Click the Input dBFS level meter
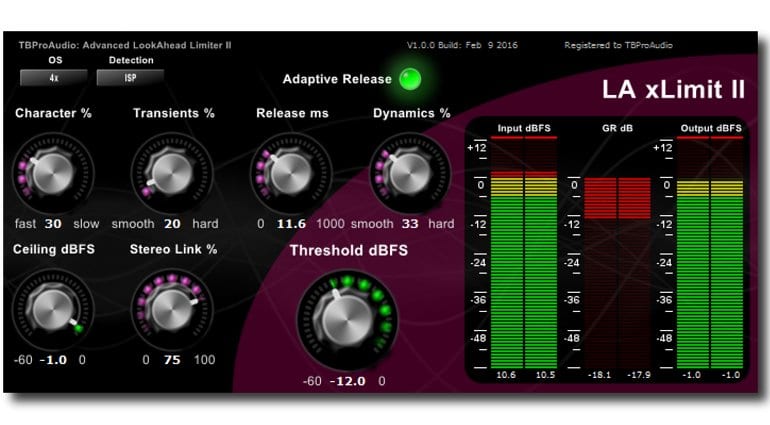 point(524,253)
